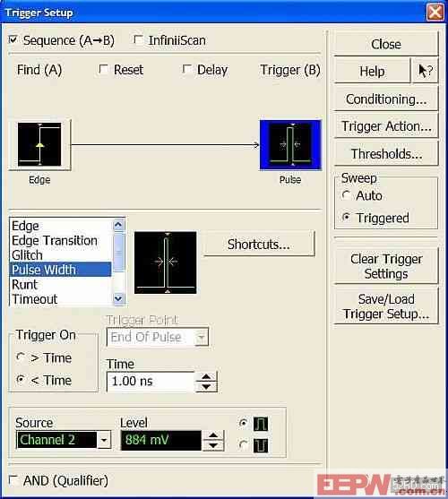
Task: Open Help
Action: (x=372, y=71)
